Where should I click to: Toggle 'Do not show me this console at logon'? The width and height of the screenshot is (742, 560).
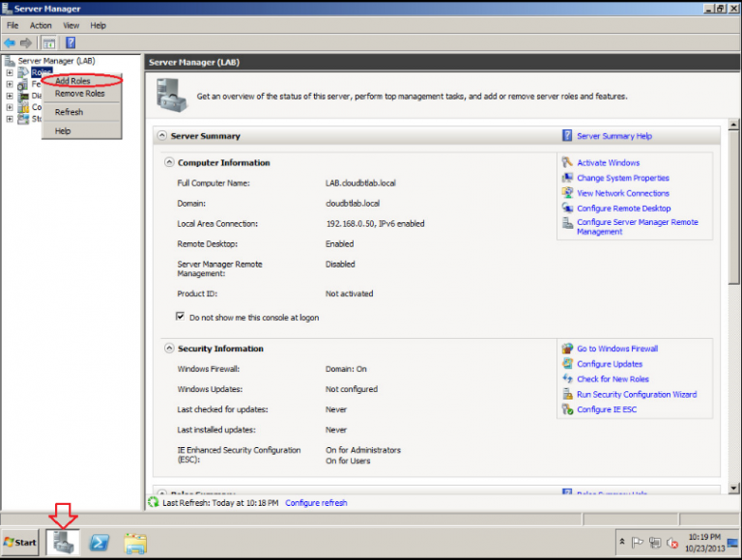click(181, 317)
